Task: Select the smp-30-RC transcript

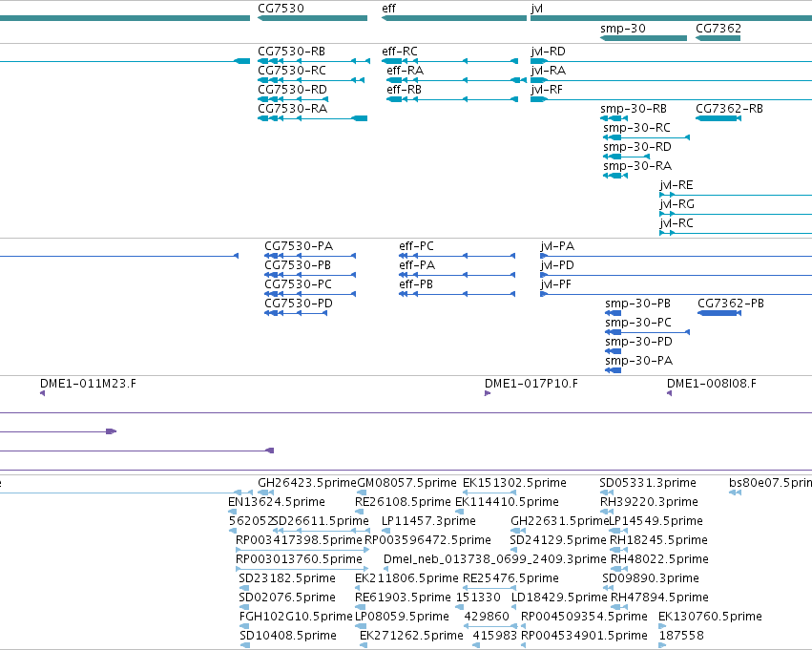Action: 646,137
